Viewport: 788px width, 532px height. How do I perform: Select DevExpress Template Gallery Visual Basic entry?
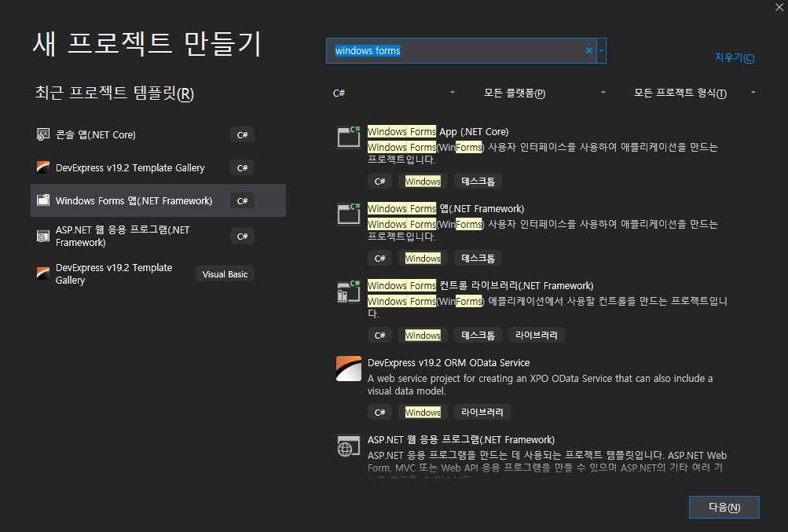[158, 273]
